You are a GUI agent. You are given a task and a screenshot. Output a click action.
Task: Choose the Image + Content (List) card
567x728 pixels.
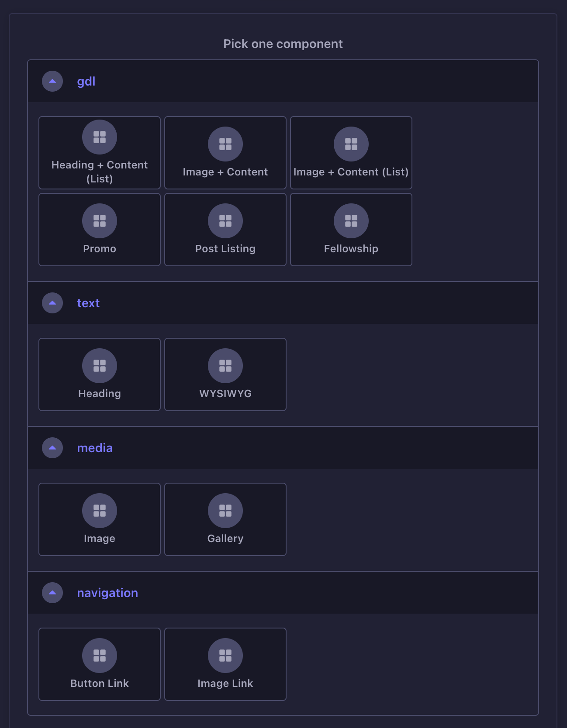point(351,153)
